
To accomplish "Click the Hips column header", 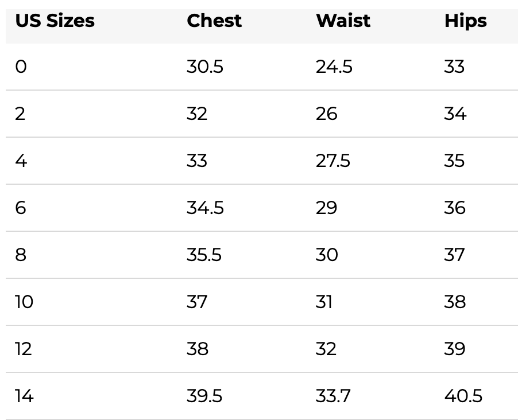I will pos(466,21).
